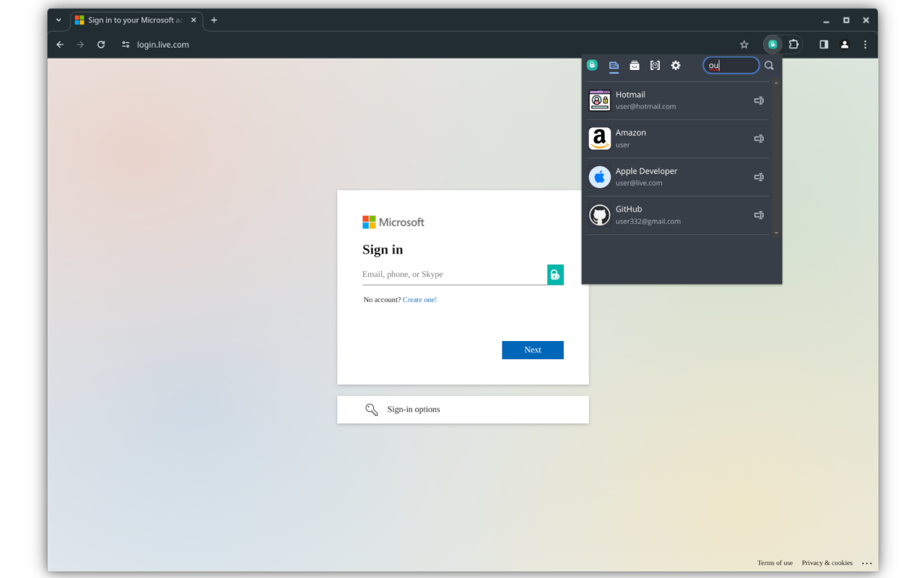The width and height of the screenshot is (924, 578).
Task: Click username 'user@hotmail.com'
Action: click(x=645, y=107)
